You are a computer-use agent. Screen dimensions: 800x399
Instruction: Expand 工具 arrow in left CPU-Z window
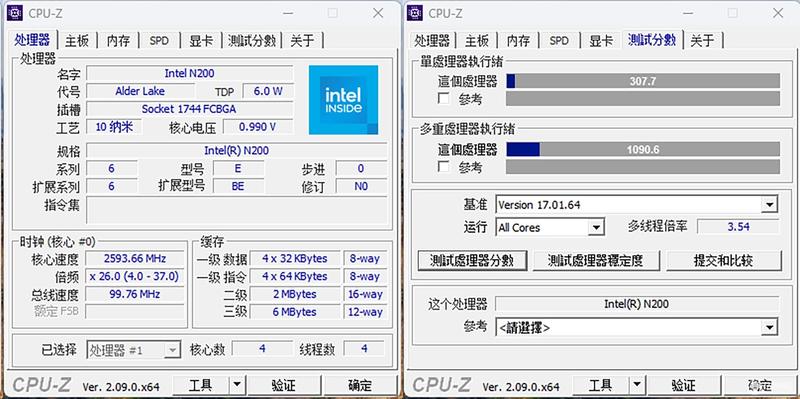pyautogui.click(x=237, y=385)
